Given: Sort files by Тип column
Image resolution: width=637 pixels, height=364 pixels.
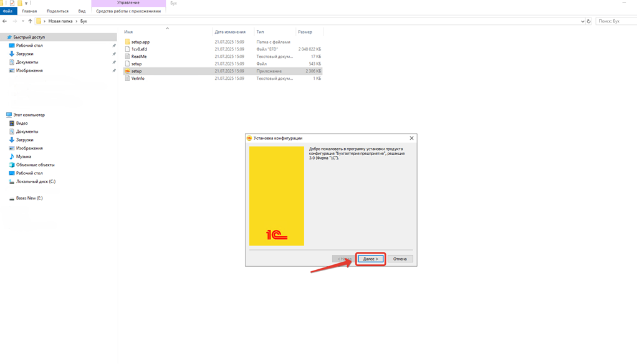Looking at the screenshot, I should point(260,32).
